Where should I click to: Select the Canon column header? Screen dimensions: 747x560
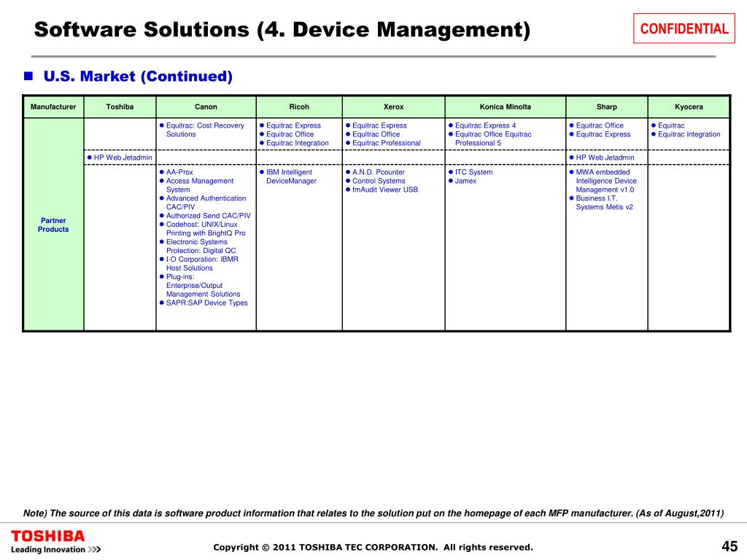206,106
